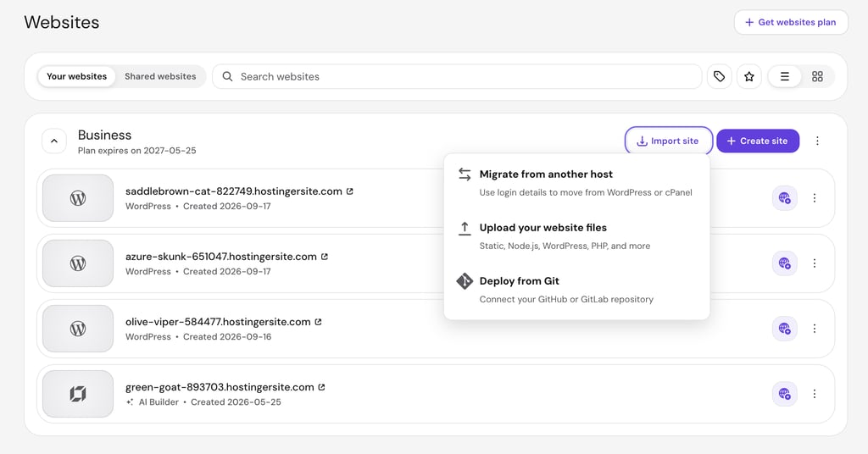
Task: Click the Git diamond icon
Action: tap(465, 281)
